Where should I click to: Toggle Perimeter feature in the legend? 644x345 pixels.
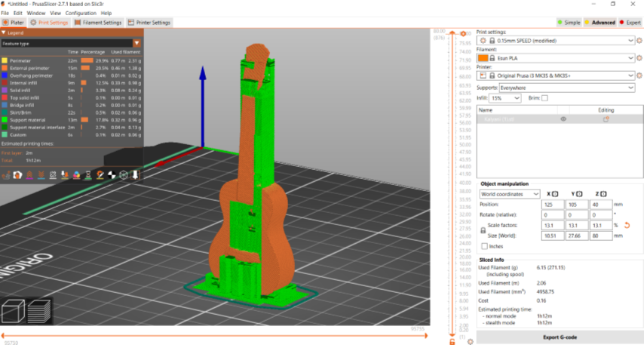tap(72, 60)
